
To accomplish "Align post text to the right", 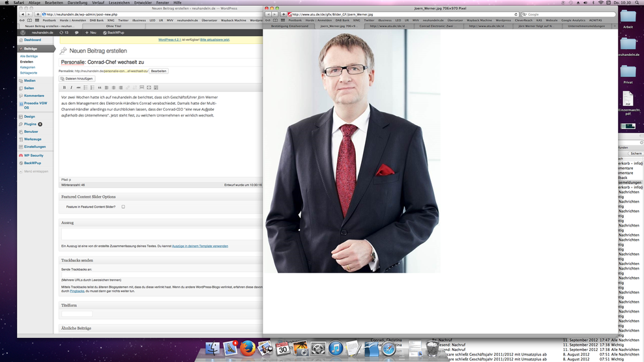I will coord(121,87).
